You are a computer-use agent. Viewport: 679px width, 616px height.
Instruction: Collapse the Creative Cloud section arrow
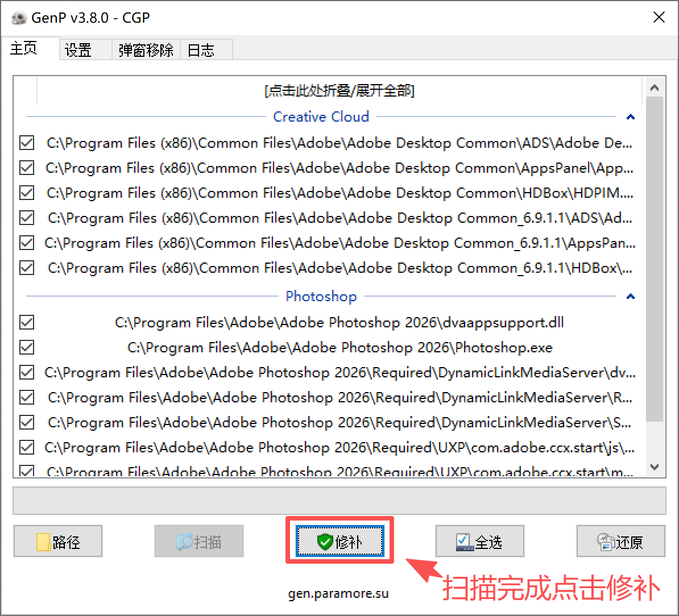click(631, 117)
